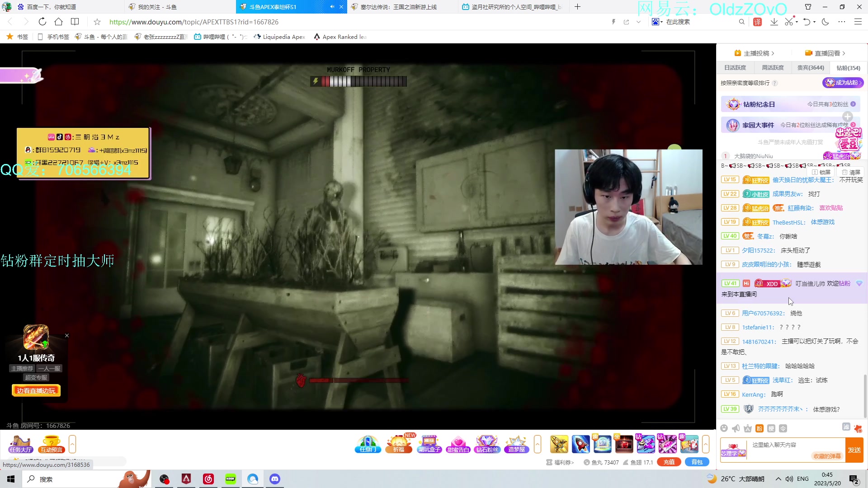
Task: Toggle the 梗 icon above chat input
Action: [x=771, y=428]
